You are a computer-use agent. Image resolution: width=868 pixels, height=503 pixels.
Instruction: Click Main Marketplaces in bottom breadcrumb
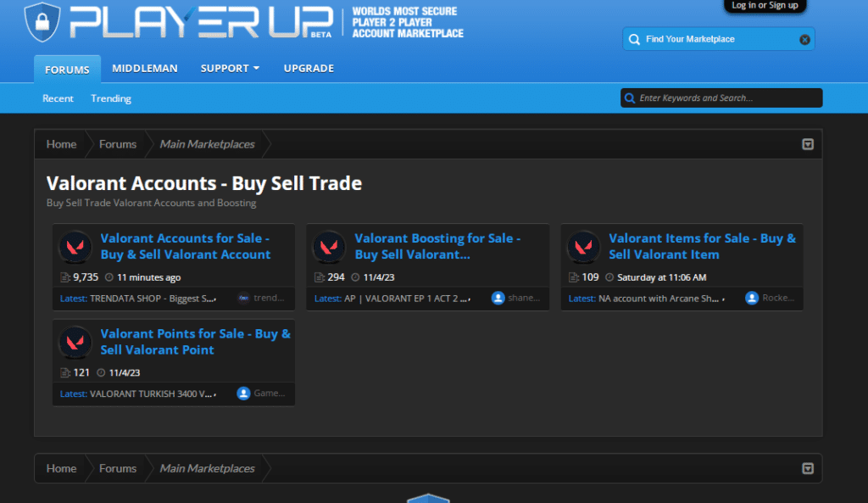tap(207, 468)
